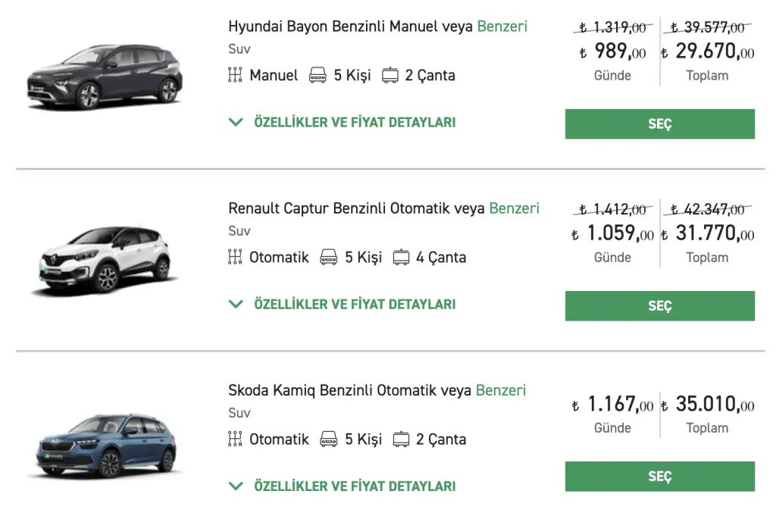Click the transmission icon for Renault Captur
The height and width of the screenshot is (532, 776).
(x=236, y=257)
